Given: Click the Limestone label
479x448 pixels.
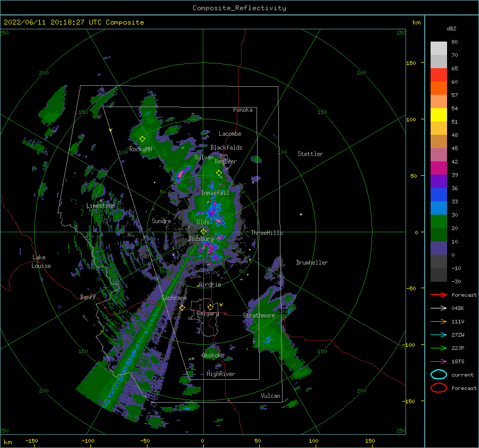Looking at the screenshot, I should pos(101,206).
